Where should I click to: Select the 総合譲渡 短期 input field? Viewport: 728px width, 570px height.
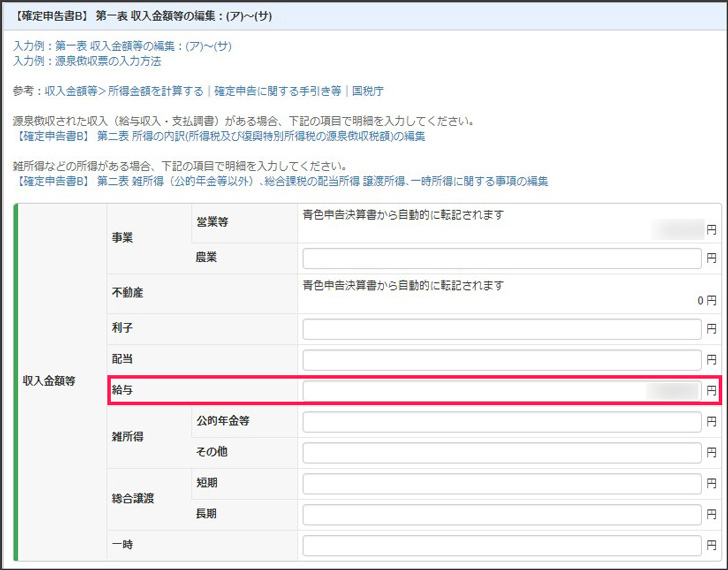pyautogui.click(x=502, y=484)
